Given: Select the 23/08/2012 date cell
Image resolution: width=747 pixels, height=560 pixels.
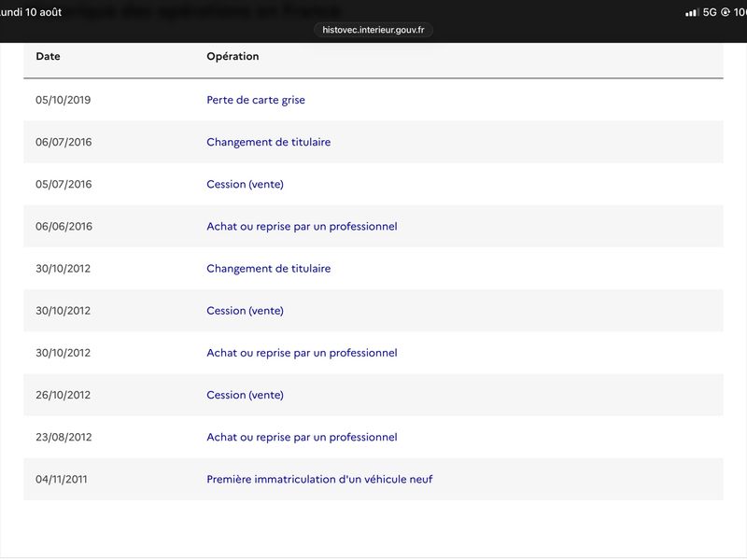Looking at the screenshot, I should click(63, 437).
